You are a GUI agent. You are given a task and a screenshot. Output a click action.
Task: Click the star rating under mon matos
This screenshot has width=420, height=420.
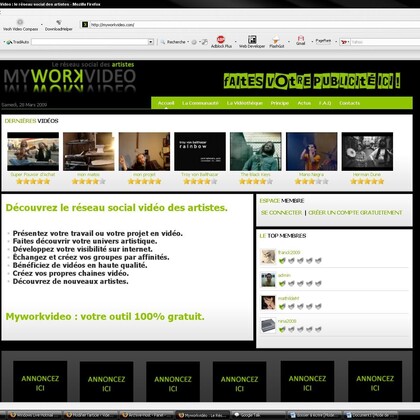pos(89,181)
